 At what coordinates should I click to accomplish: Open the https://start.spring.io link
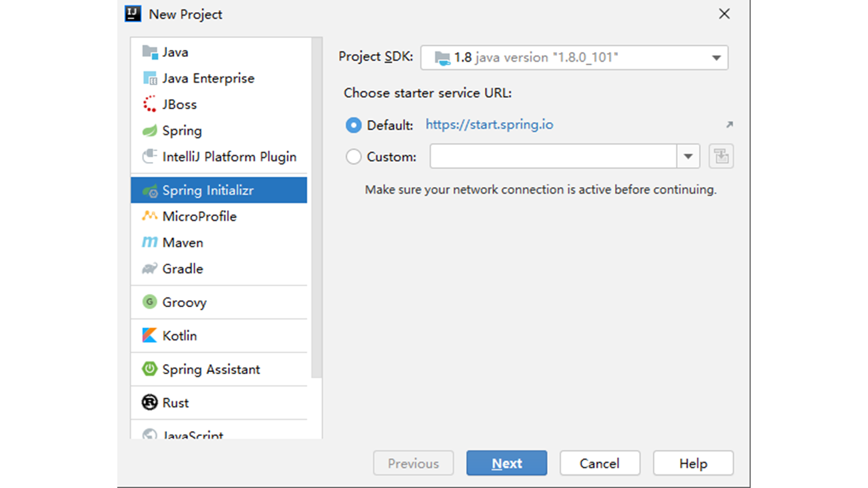pos(490,125)
